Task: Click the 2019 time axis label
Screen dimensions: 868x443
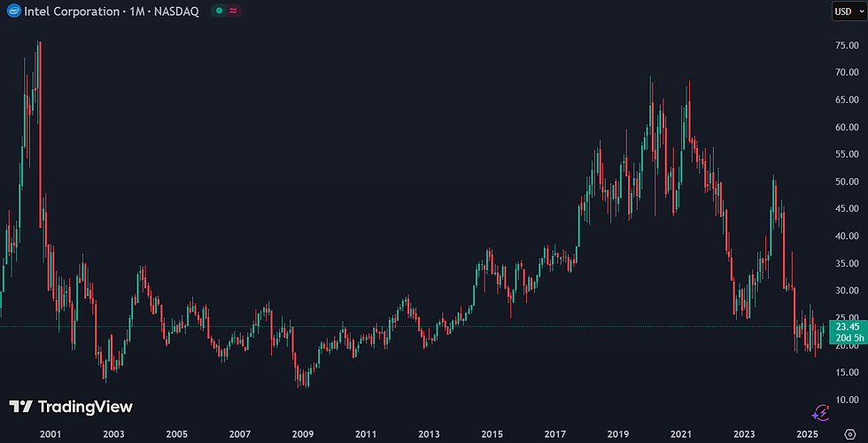Action: click(617, 433)
